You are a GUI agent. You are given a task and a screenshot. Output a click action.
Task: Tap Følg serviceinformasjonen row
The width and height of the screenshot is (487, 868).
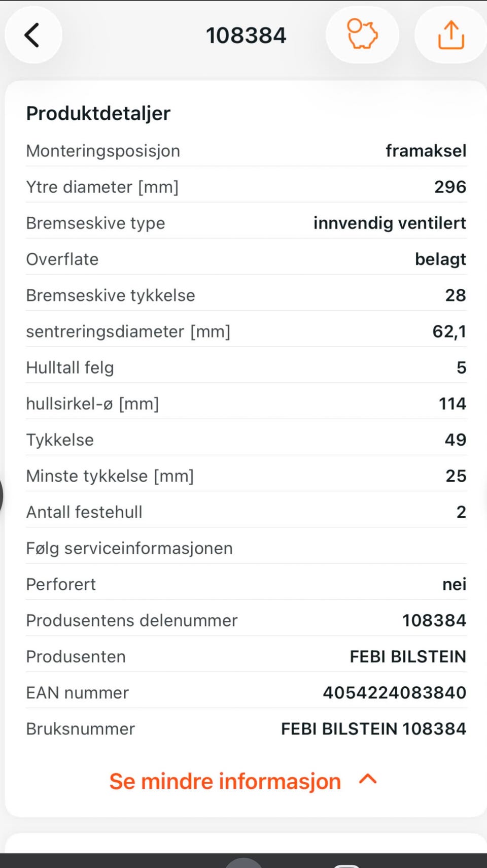pos(246,548)
